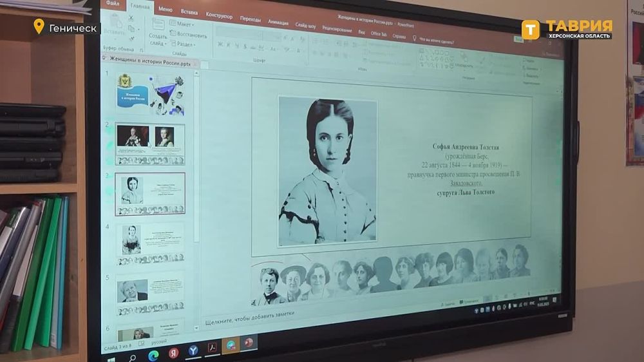Click the Восстановить reset button
Image resolution: width=644 pixels, height=362 pixels.
[x=189, y=34]
